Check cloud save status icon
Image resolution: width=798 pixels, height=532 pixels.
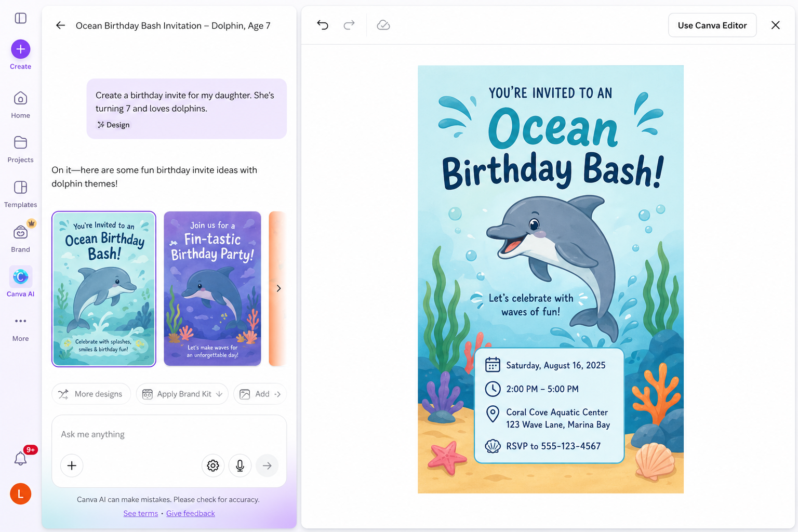[x=383, y=25]
